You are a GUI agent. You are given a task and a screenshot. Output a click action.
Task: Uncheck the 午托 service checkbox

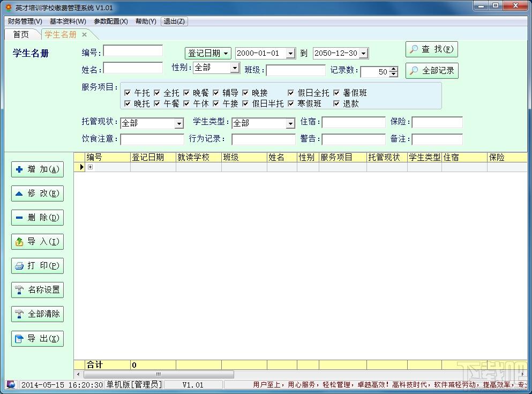coord(128,93)
